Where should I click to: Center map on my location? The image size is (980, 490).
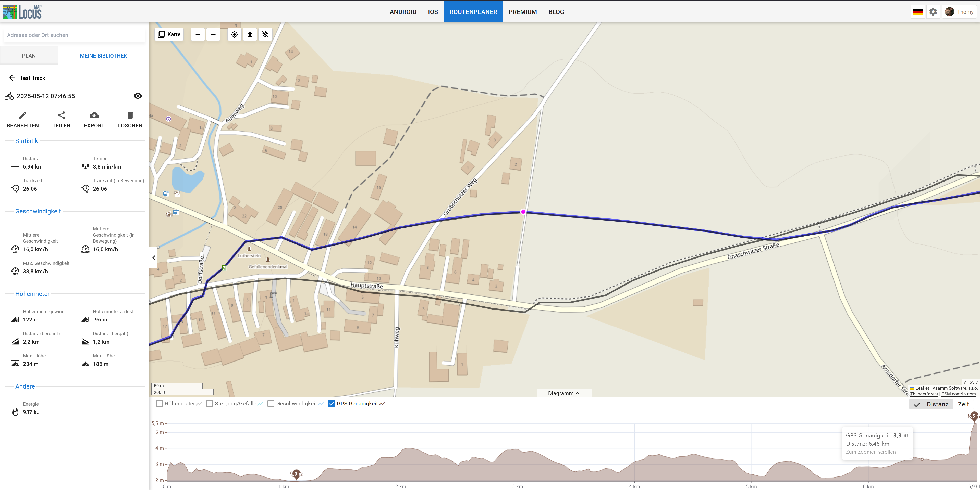coord(234,35)
